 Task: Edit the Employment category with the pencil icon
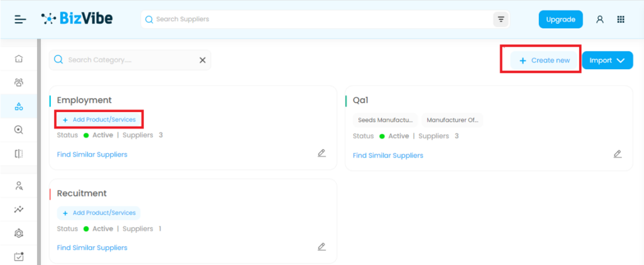321,153
